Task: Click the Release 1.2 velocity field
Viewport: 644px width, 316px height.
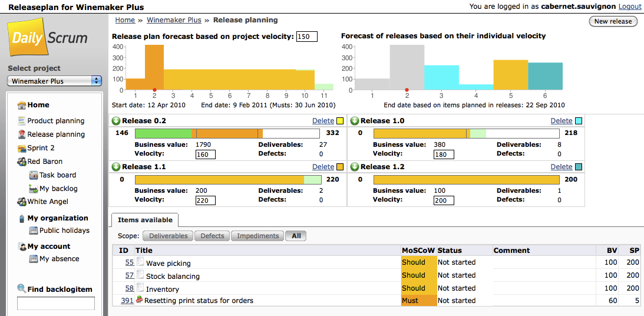Action: [x=444, y=200]
